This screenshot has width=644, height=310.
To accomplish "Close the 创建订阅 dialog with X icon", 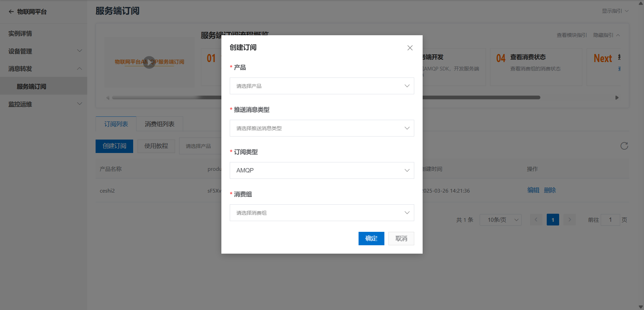I will pyautogui.click(x=410, y=48).
